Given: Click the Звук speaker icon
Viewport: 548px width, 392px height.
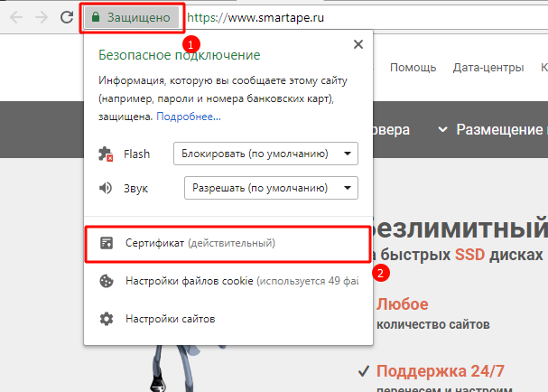Looking at the screenshot, I should click(x=107, y=188).
